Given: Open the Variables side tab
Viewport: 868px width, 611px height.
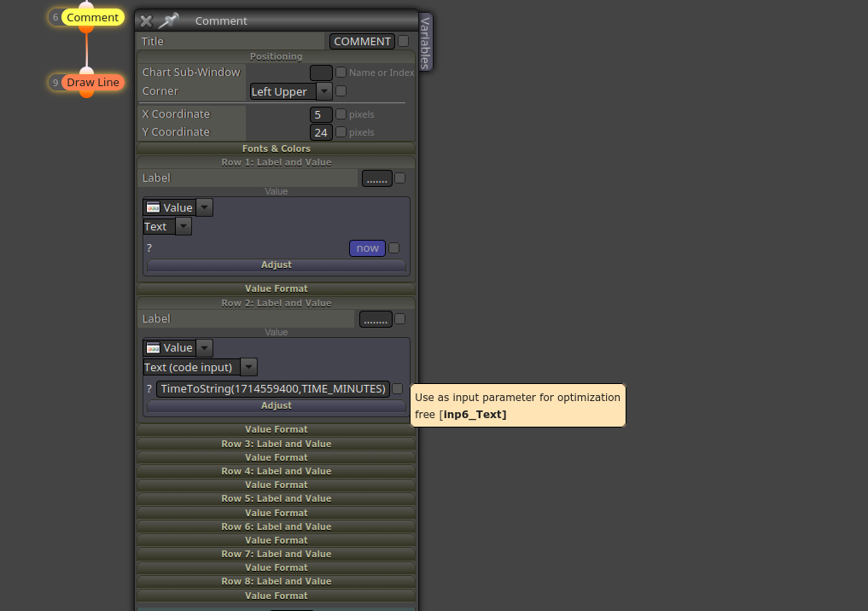Looking at the screenshot, I should [425, 43].
